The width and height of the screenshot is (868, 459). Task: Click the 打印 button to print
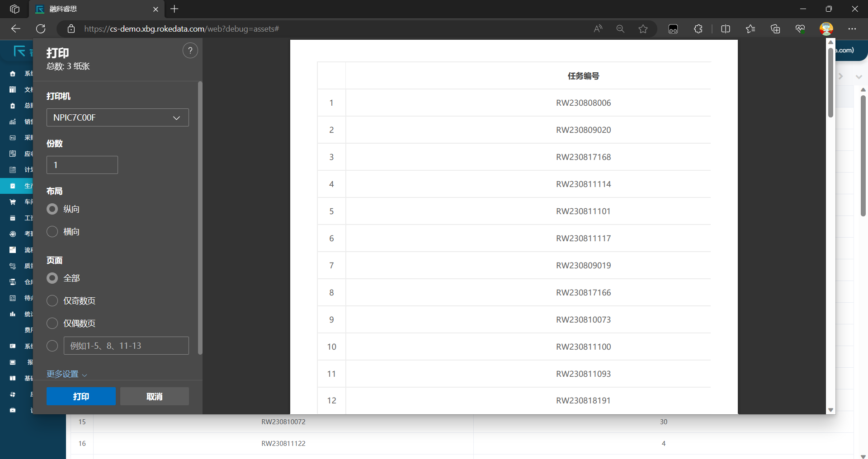(80, 396)
